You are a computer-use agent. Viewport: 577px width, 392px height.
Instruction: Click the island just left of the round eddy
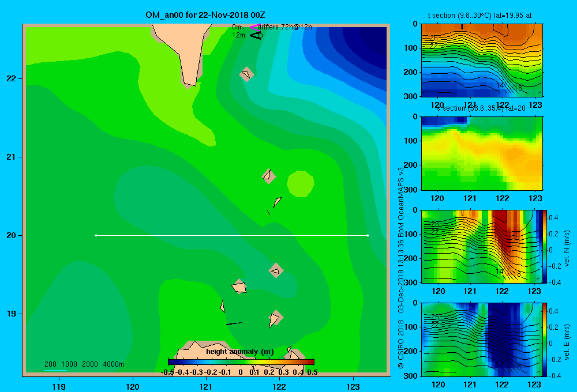click(269, 176)
